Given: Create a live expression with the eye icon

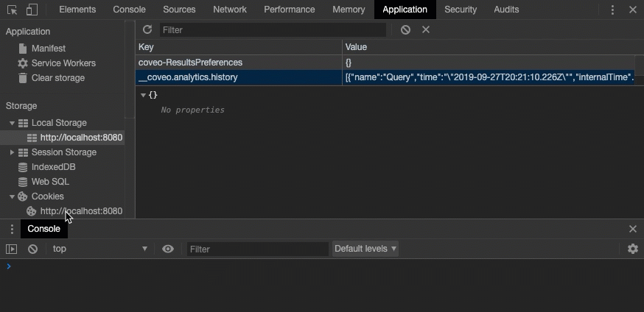Looking at the screenshot, I should 168,249.
